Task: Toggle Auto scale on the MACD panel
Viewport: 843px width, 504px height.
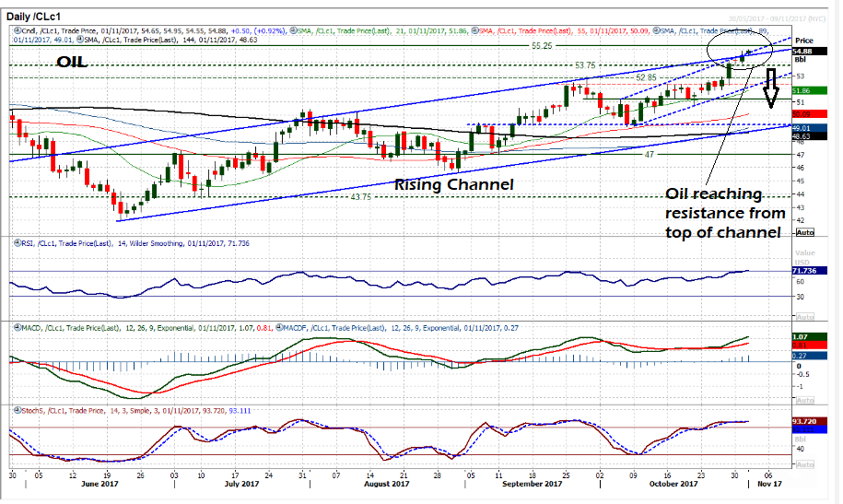Action: [803, 401]
